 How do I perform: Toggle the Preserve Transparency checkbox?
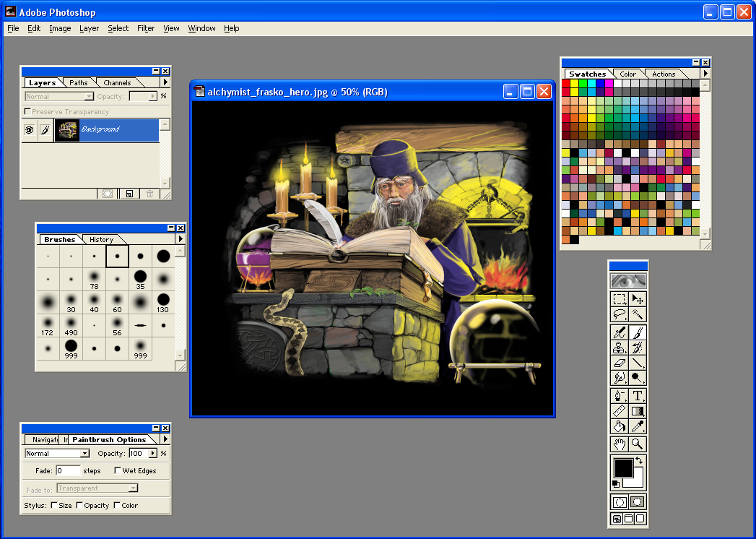[x=27, y=111]
